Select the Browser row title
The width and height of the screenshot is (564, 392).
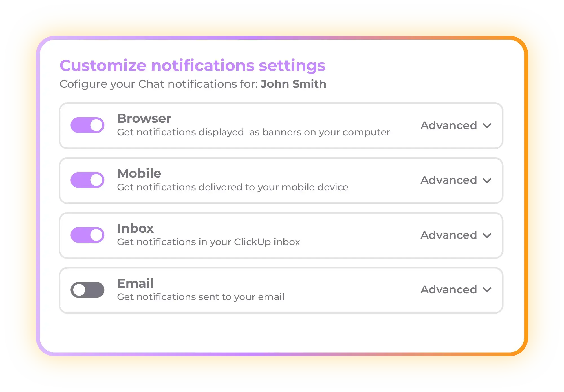point(144,118)
